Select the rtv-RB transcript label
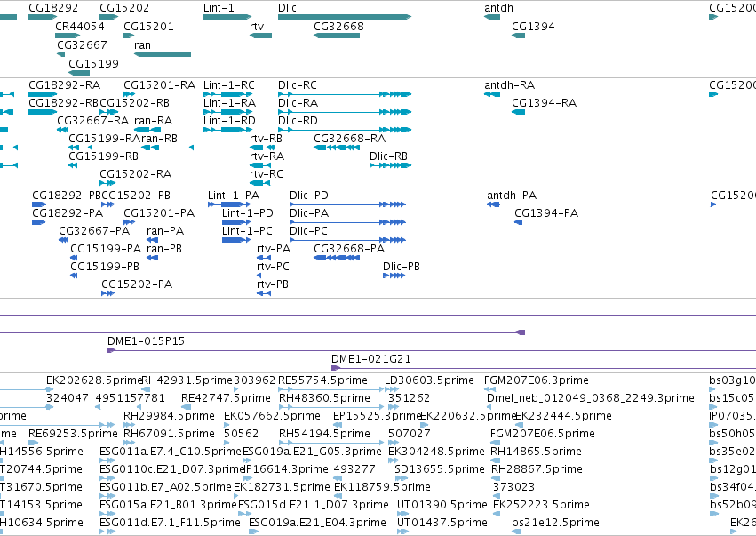This screenshot has height=536, width=756. pos(266,139)
